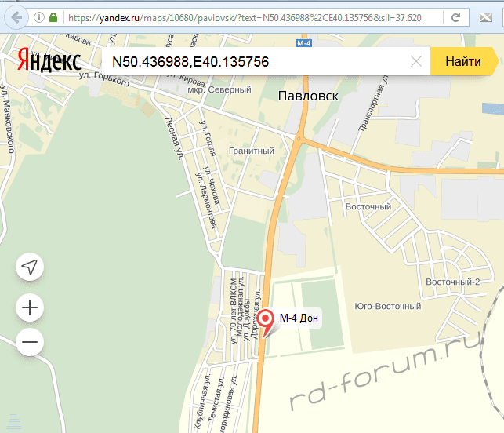Click the my location arrow button

tap(30, 267)
